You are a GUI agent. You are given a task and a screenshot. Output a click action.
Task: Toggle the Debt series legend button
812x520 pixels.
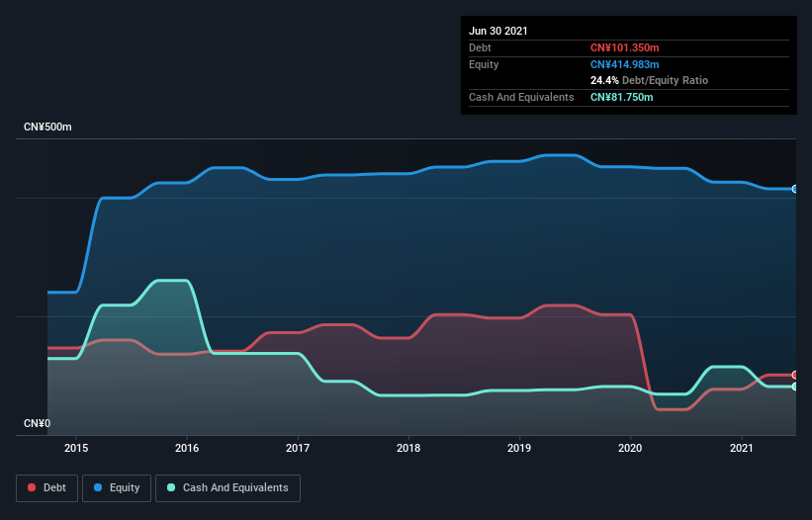click(46, 488)
